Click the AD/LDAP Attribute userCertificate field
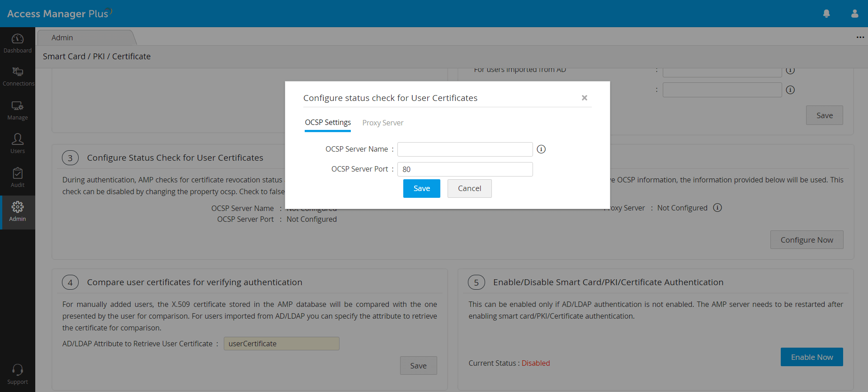The width and height of the screenshot is (868, 392). tap(281, 344)
